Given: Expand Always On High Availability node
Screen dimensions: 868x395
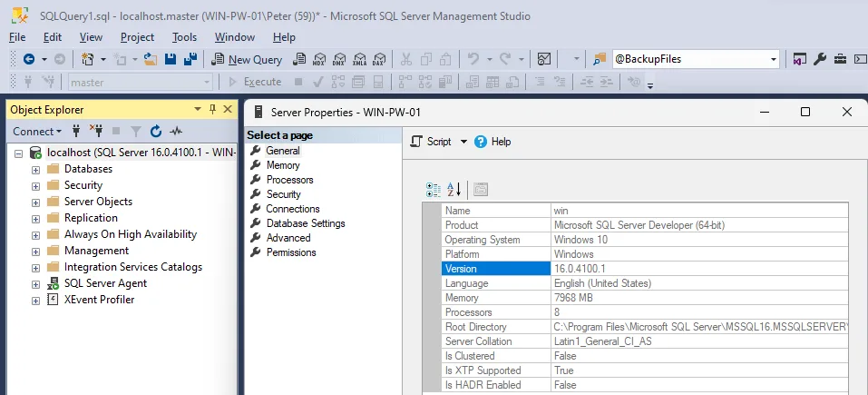Looking at the screenshot, I should pyautogui.click(x=36, y=235).
